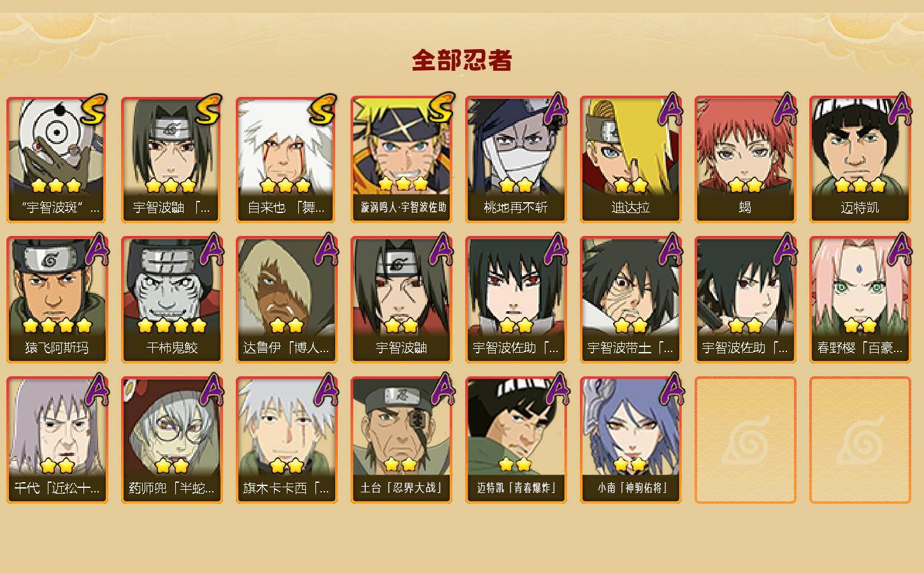Select the 旗木卡卡西 ninja card
The height and width of the screenshot is (574, 924).
287,440
